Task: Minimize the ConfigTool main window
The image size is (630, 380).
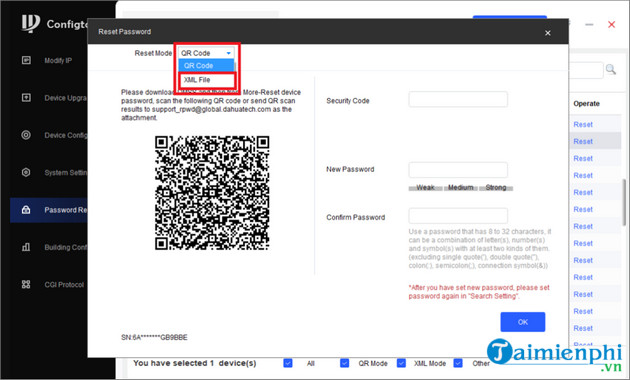Action: [x=589, y=25]
